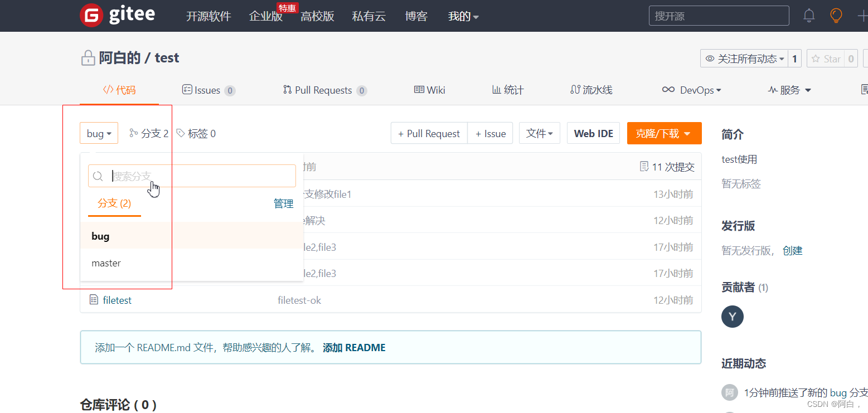868x413 pixels.
Task: Open 开源软件 in top navigation
Action: point(208,16)
